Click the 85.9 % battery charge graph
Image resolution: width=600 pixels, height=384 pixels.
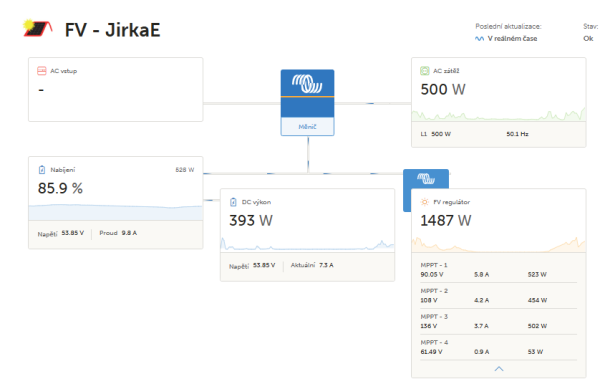coord(116,212)
